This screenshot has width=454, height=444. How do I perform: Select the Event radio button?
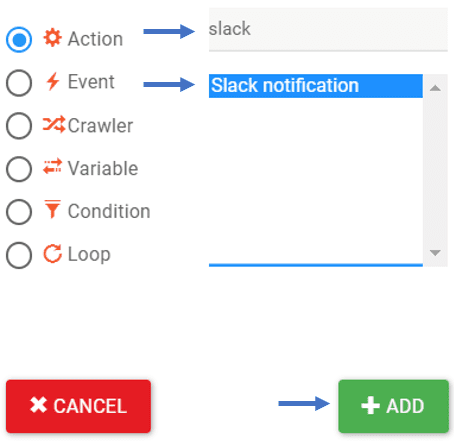point(19,83)
